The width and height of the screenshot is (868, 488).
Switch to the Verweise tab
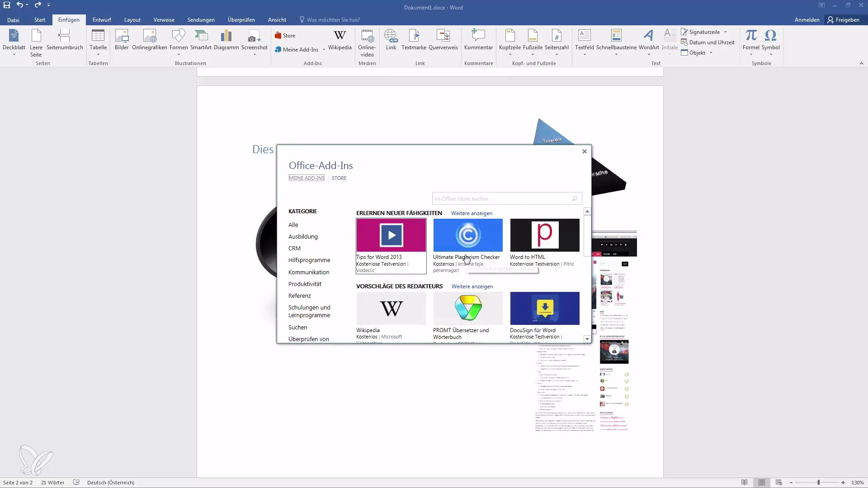click(x=164, y=20)
